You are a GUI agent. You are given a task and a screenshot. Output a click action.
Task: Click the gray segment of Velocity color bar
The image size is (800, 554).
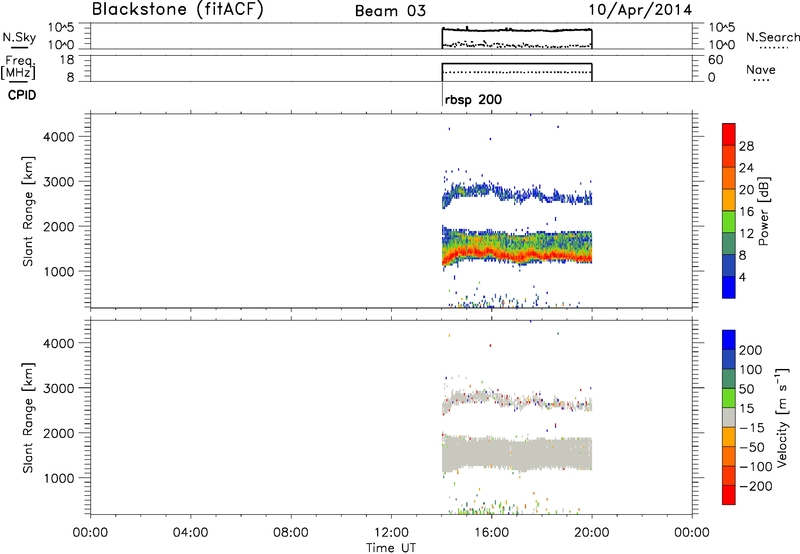tap(729, 417)
